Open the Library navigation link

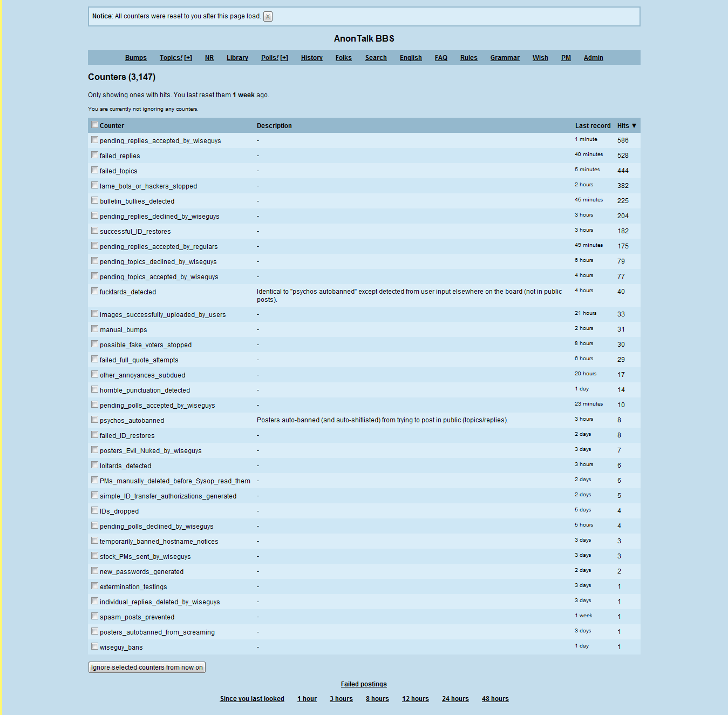tap(237, 58)
